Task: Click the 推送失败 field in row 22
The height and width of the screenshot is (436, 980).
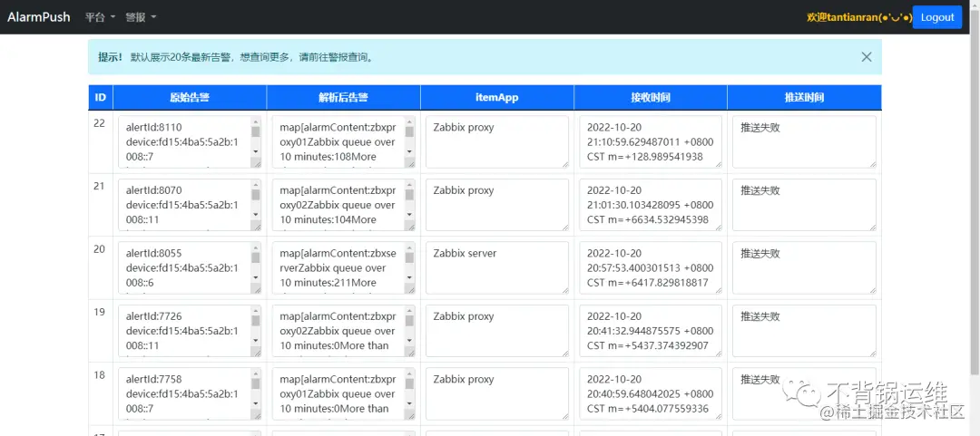Action: [x=804, y=141]
